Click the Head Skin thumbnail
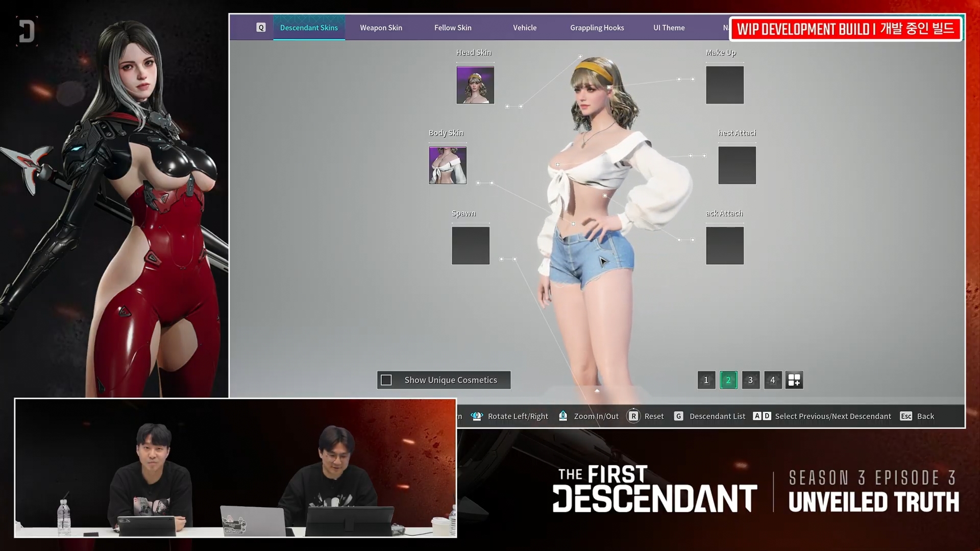 point(475,85)
